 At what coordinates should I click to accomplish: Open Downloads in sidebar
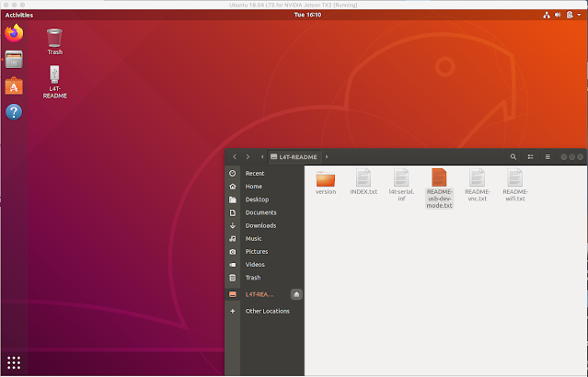click(x=264, y=225)
